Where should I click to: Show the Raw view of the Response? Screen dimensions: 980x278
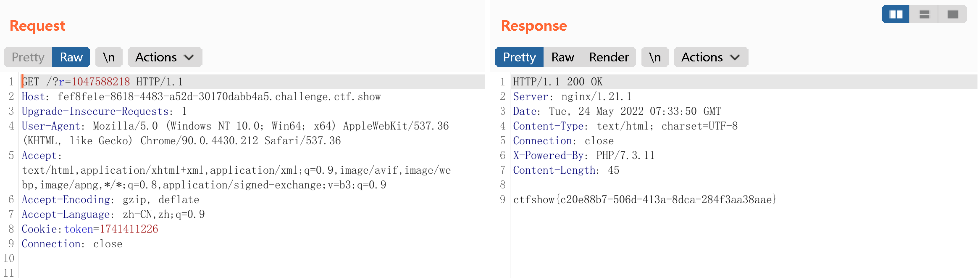click(562, 57)
